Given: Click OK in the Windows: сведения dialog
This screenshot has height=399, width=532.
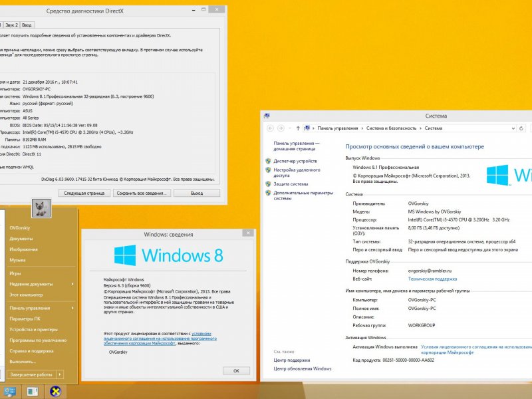Looking at the screenshot, I should point(236,370).
